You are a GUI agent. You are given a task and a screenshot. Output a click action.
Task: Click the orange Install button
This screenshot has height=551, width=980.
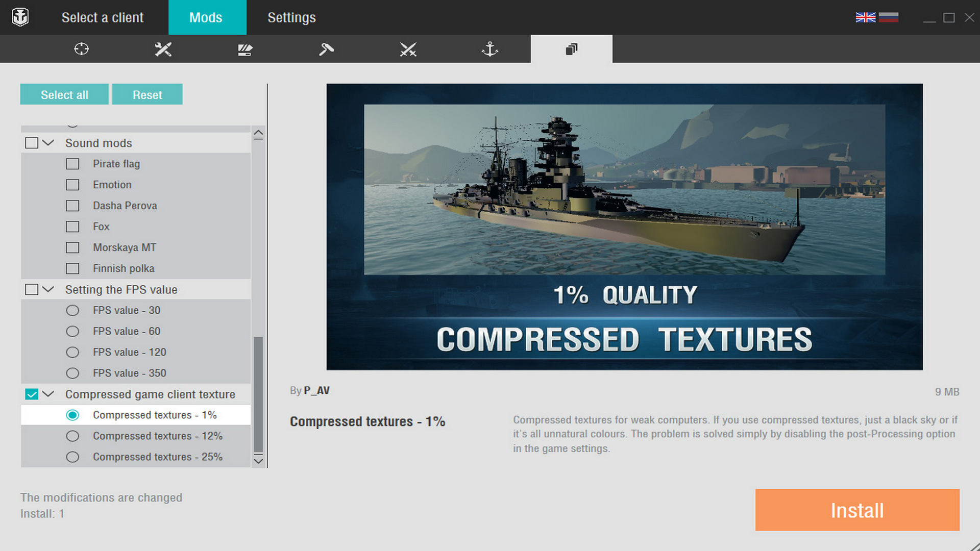click(857, 510)
